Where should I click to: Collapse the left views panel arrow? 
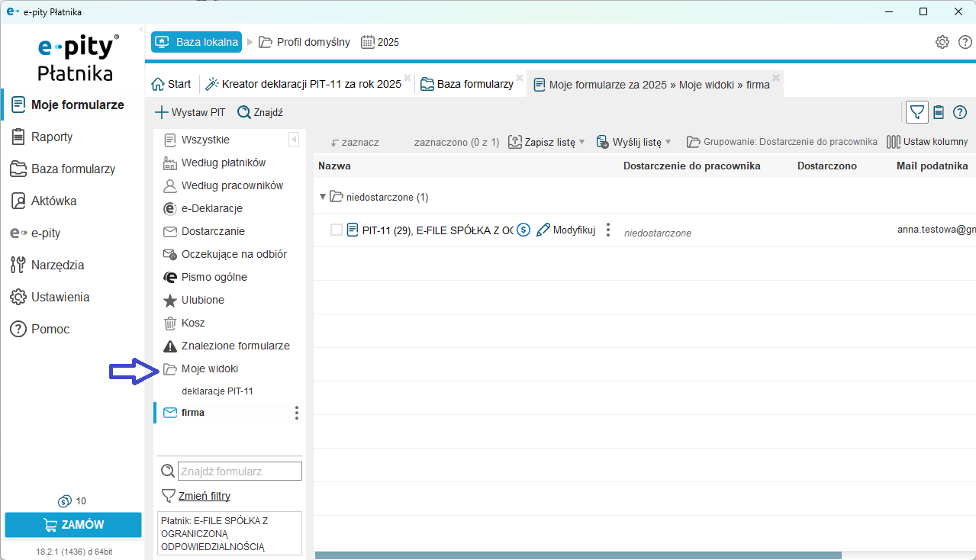(x=294, y=140)
